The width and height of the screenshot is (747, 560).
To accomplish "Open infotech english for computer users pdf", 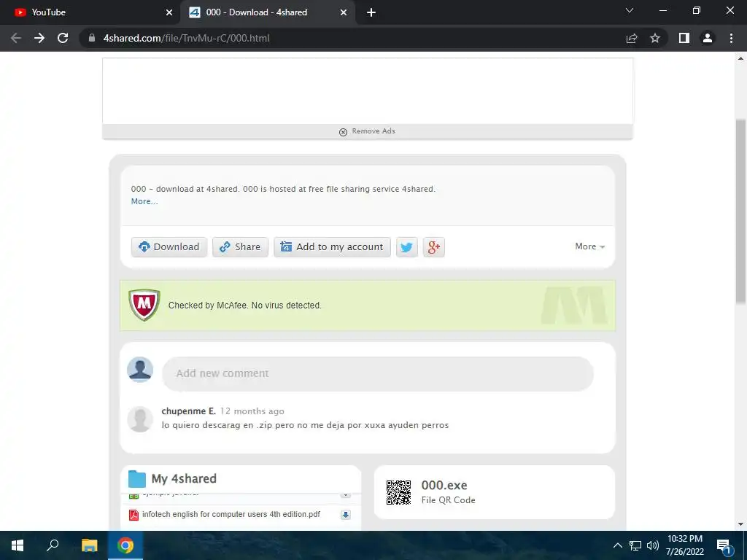I will (x=231, y=514).
